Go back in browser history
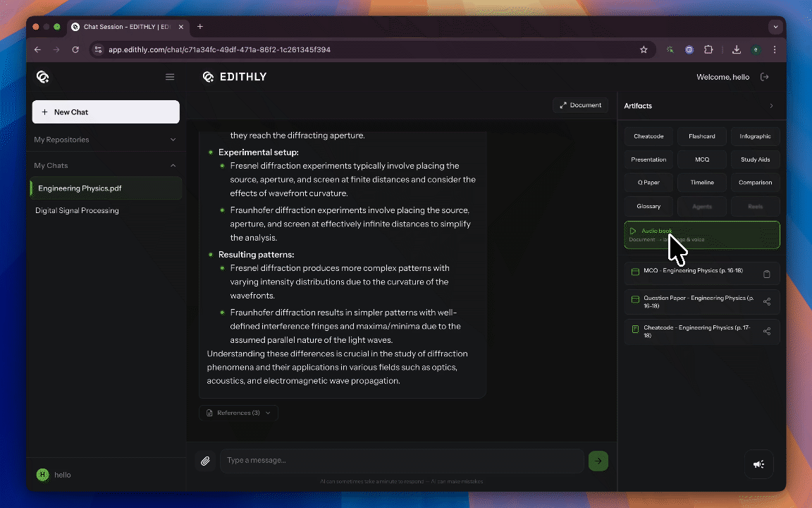The image size is (812, 508). pos(38,50)
